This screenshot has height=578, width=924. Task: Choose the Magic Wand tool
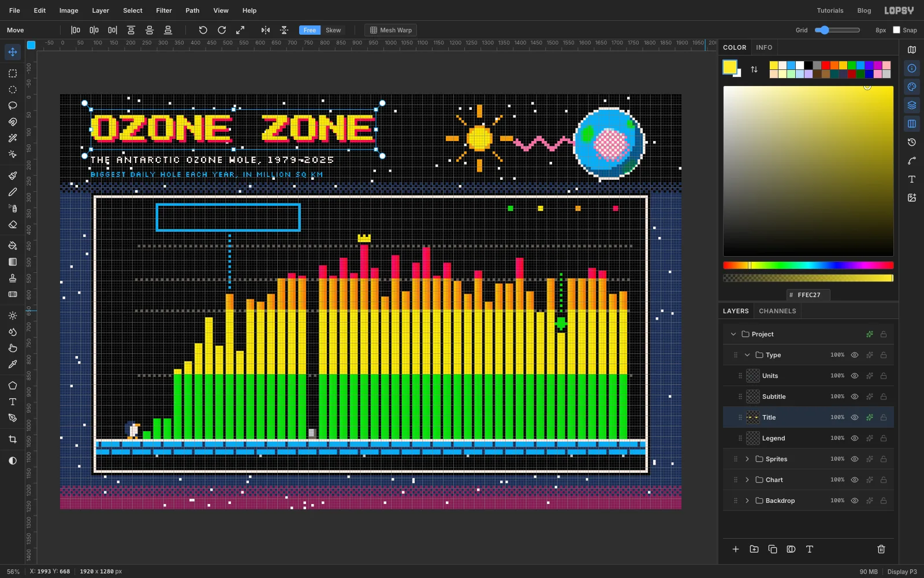coord(13,138)
